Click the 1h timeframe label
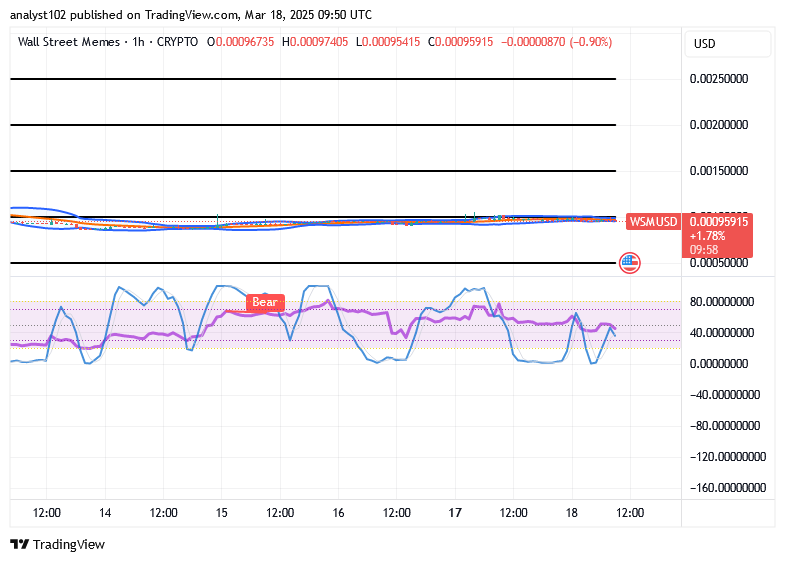The height and width of the screenshot is (562, 785). 139,42
